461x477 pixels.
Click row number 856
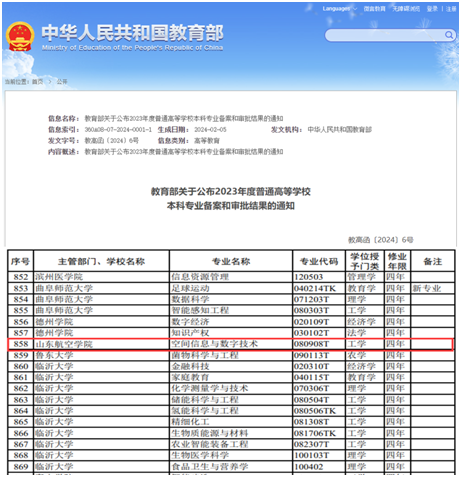pyautogui.click(x=21, y=322)
